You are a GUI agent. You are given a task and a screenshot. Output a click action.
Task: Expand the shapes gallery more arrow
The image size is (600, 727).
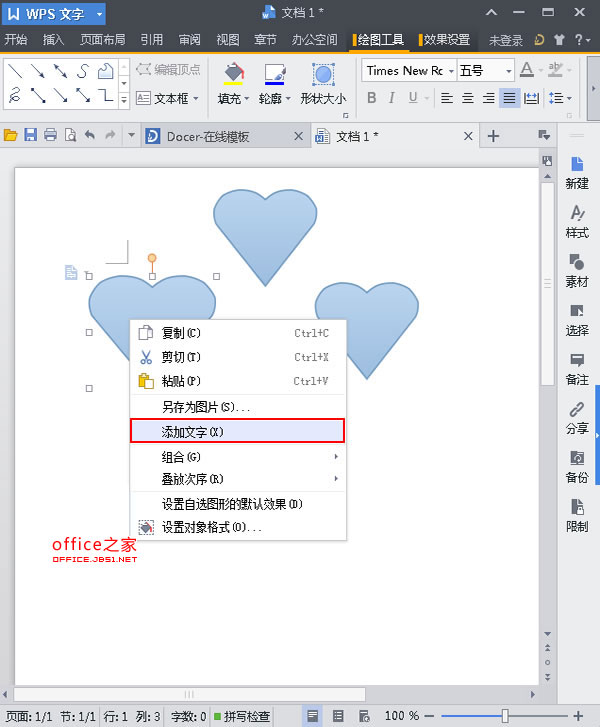click(124, 99)
